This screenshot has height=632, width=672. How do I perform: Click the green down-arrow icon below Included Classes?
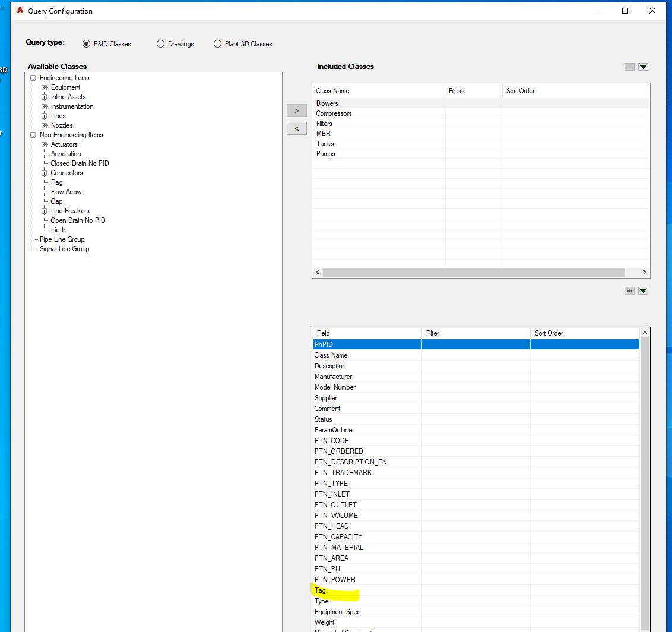pos(643,290)
